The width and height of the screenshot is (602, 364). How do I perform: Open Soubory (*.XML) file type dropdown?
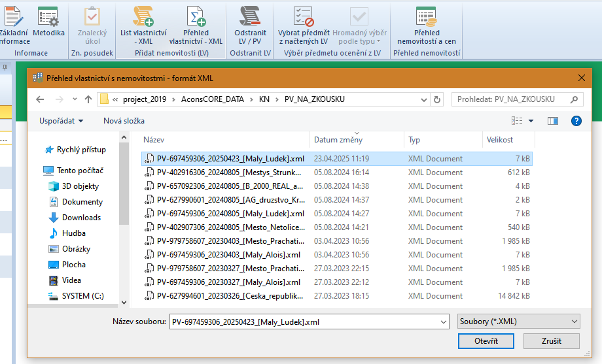point(519,322)
